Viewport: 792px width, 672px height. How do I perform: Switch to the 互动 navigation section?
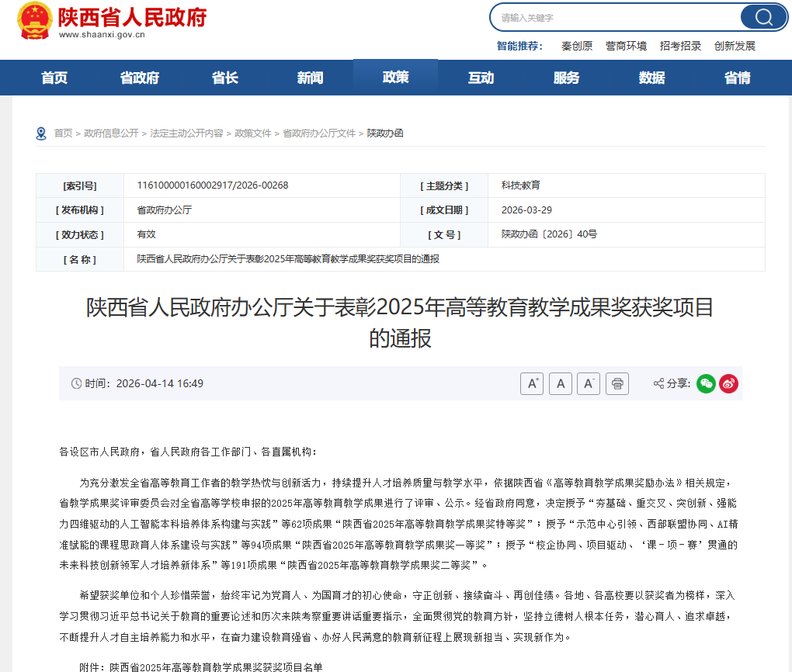tap(481, 78)
